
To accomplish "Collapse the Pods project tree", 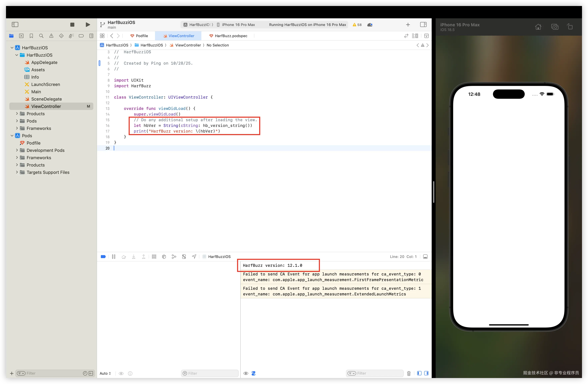I will coord(12,136).
